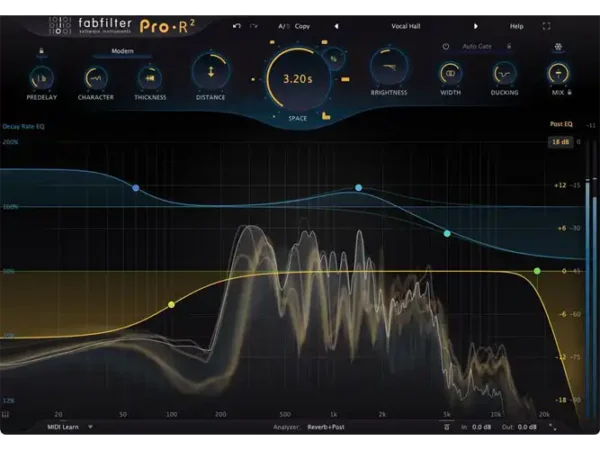Go to the previous preset arrow

[x=336, y=26]
